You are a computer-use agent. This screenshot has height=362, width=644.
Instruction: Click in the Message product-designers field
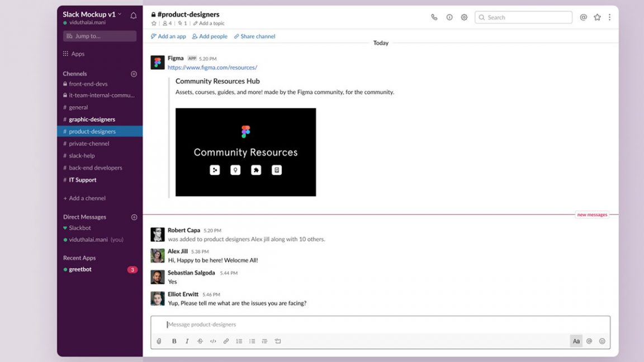click(x=380, y=325)
